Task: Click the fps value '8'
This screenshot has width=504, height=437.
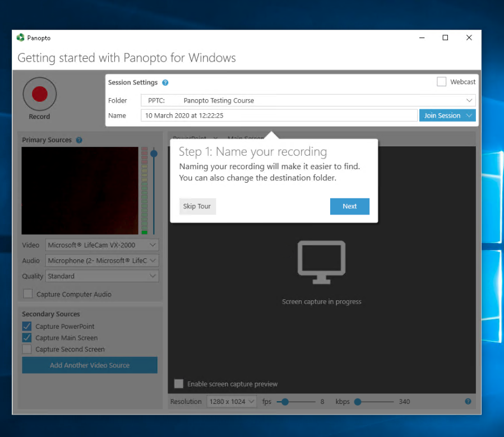Action: [322, 402]
